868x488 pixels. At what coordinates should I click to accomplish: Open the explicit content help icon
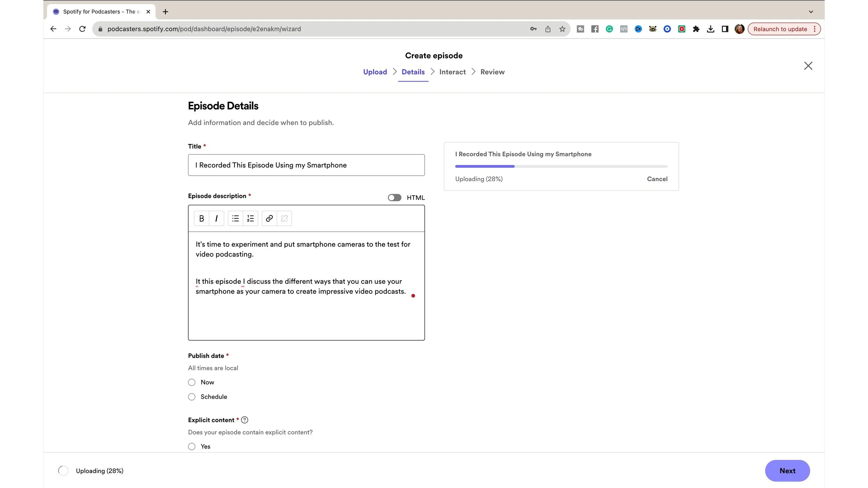click(x=244, y=420)
